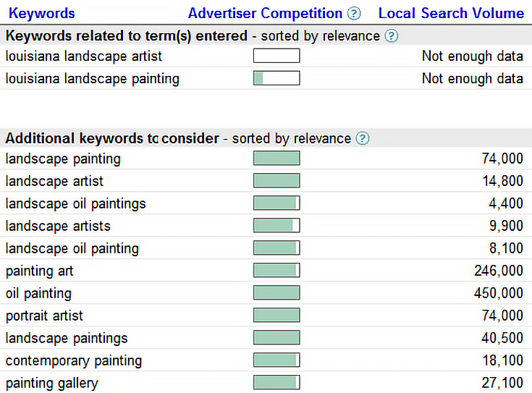Screen dimensions: 532x393
Task: Select keyword 'oil painting'
Action: point(38,293)
